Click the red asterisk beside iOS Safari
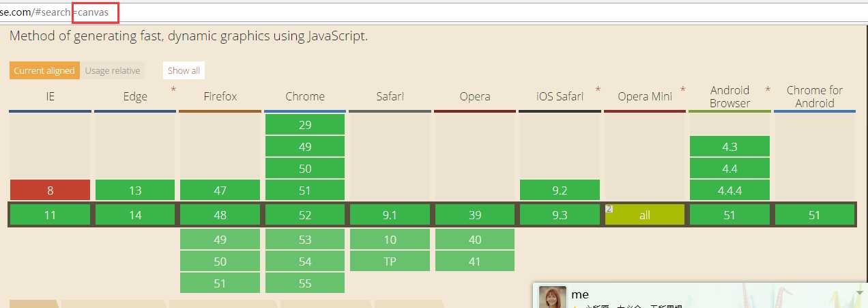Viewport: 868px width, 308px height. click(598, 90)
